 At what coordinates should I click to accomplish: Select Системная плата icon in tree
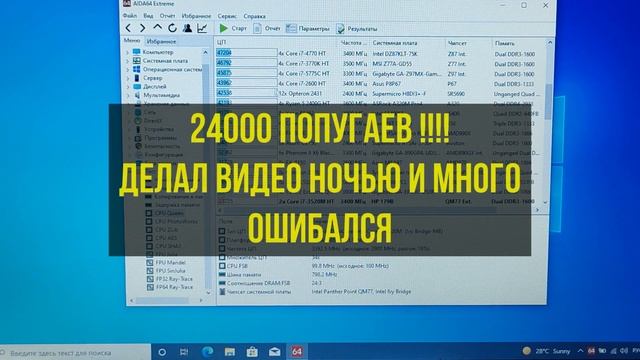pos(137,60)
